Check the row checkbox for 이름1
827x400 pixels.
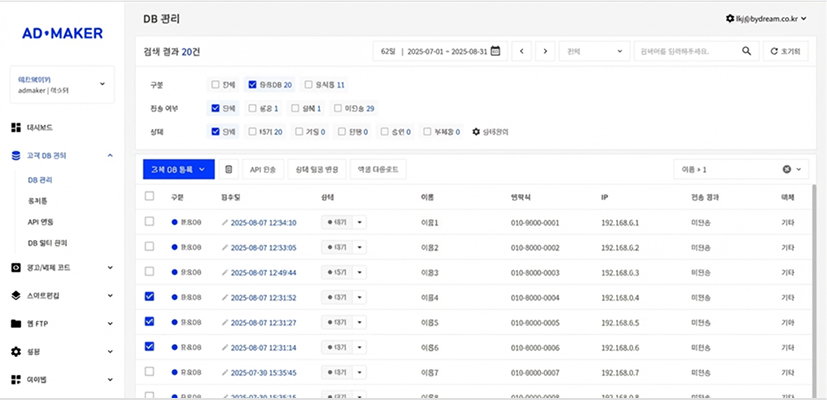coord(149,222)
